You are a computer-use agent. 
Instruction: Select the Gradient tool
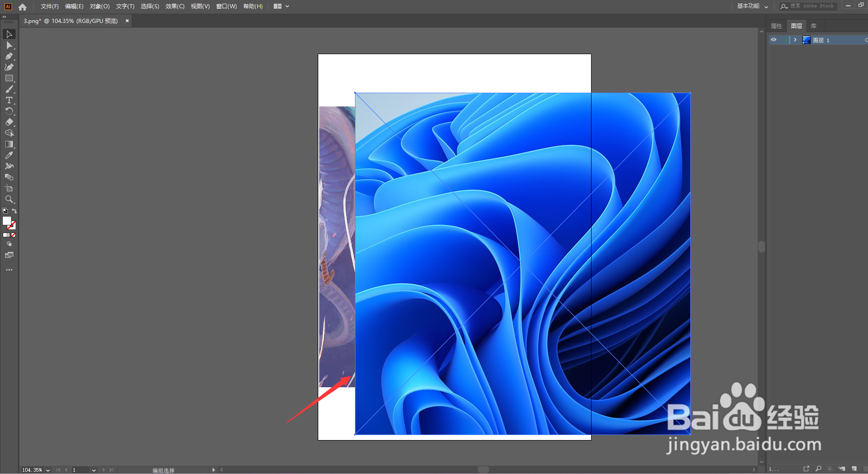point(9,145)
